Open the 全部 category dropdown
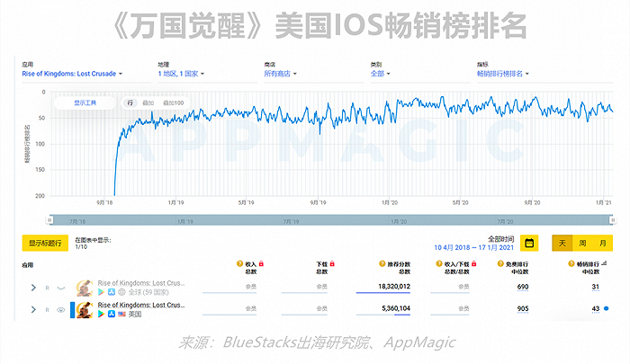Image resolution: width=630 pixels, height=364 pixels. coord(380,74)
